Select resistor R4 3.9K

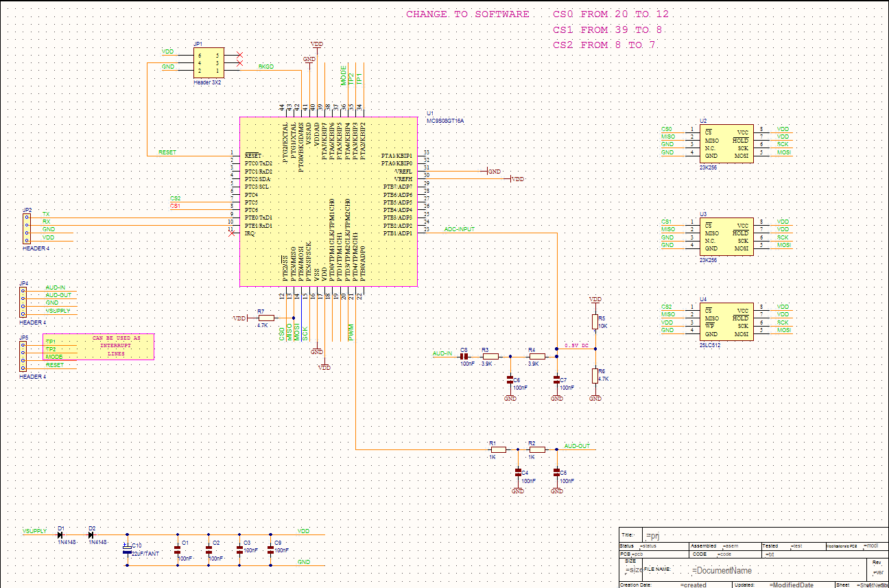point(536,357)
